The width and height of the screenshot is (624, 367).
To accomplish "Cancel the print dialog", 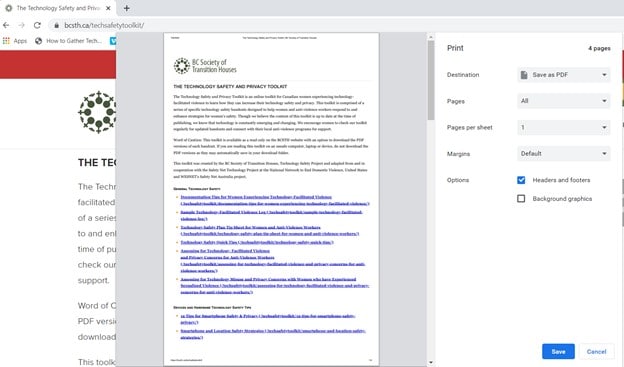I will 596,351.
